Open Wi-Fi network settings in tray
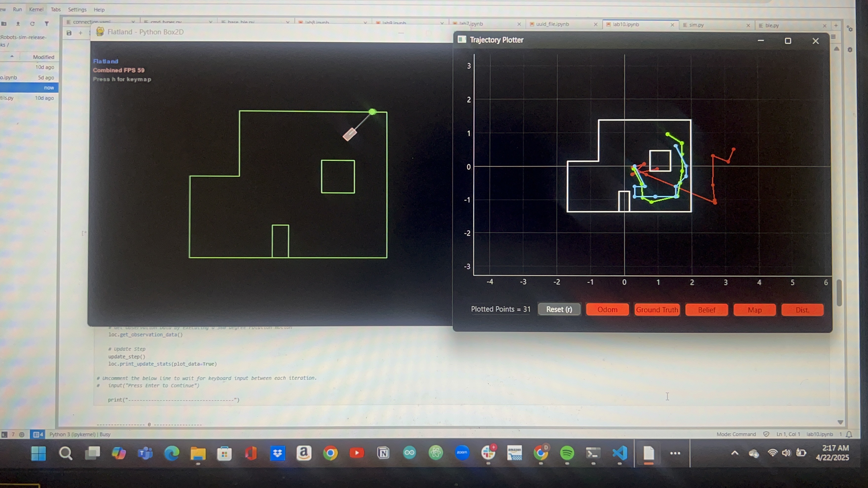This screenshot has width=868, height=488. pyautogui.click(x=772, y=453)
